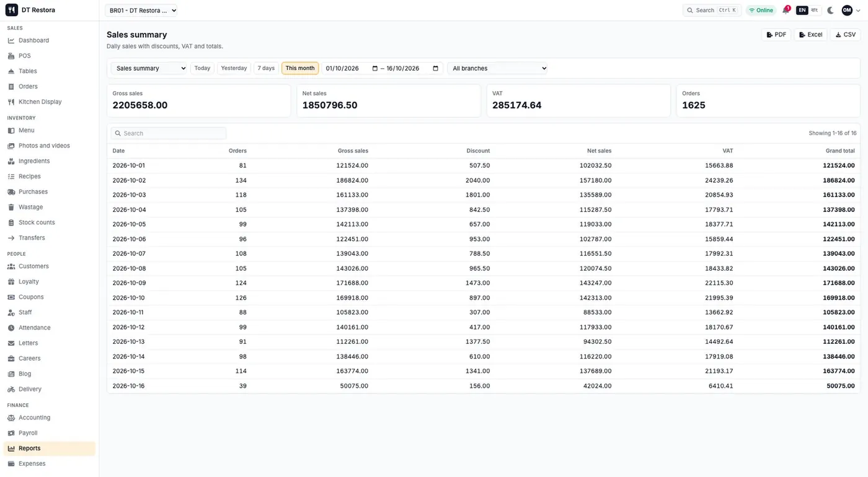Screen dimensions: 868x477
Task: Toggle dark mode moon icon
Action: click(831, 10)
